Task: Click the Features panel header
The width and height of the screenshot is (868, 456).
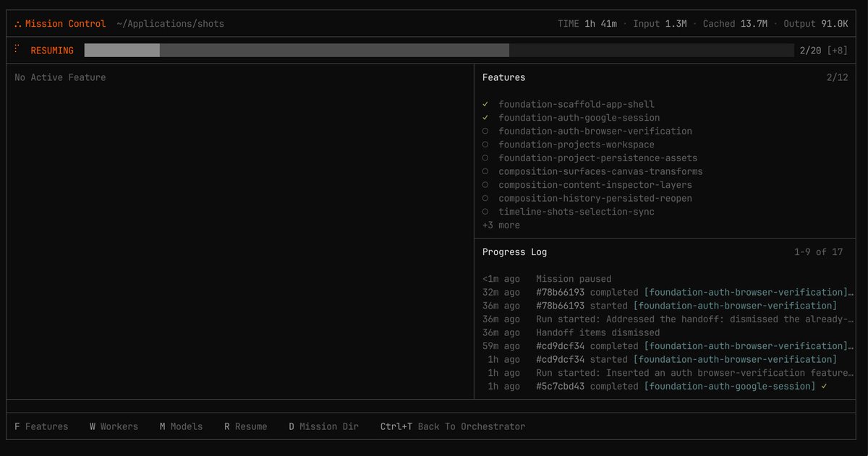Action: 504,77
